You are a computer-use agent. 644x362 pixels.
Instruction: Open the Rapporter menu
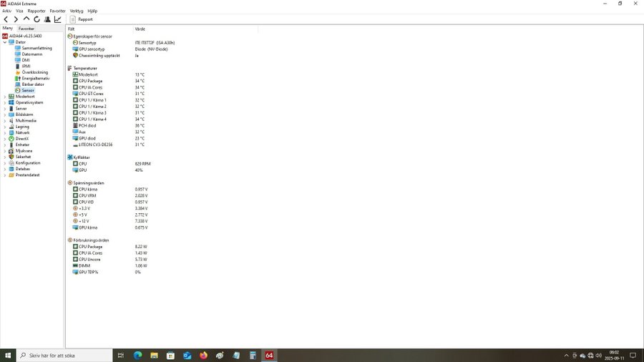pos(36,11)
